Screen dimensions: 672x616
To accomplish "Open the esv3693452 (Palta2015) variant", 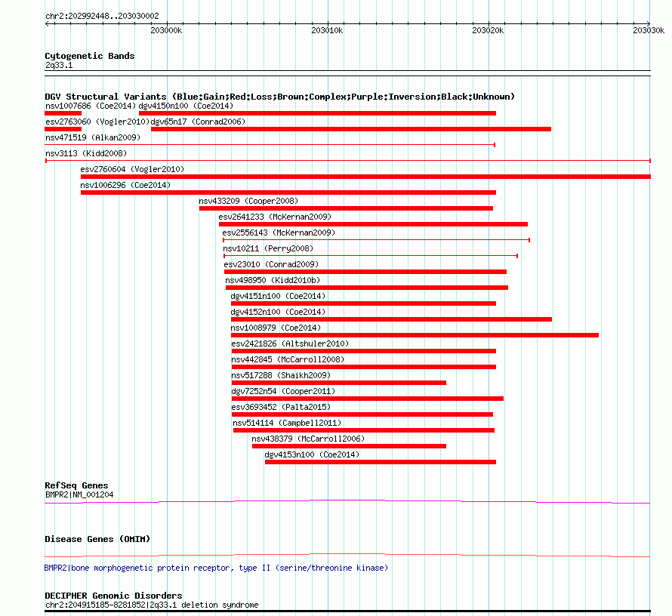I will click(281, 407).
